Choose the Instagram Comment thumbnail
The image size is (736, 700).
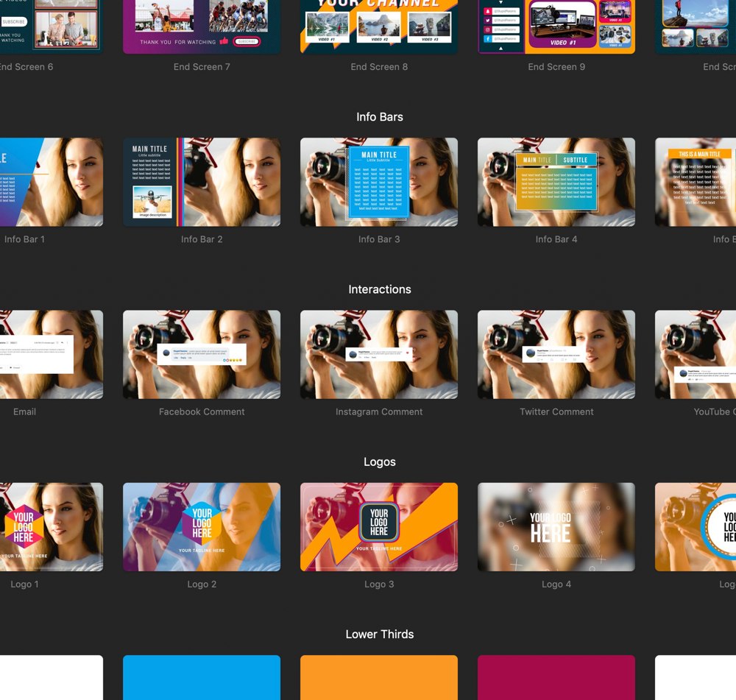(379, 355)
